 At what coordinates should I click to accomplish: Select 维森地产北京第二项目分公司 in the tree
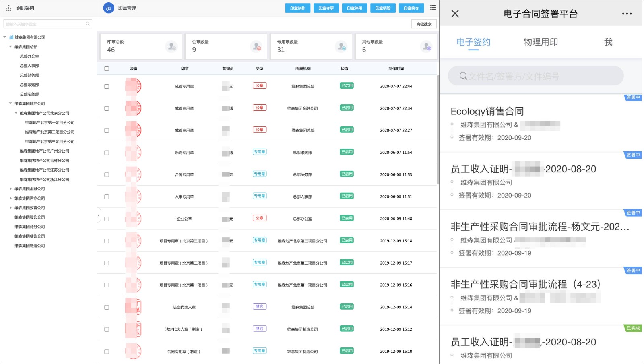tap(50, 132)
